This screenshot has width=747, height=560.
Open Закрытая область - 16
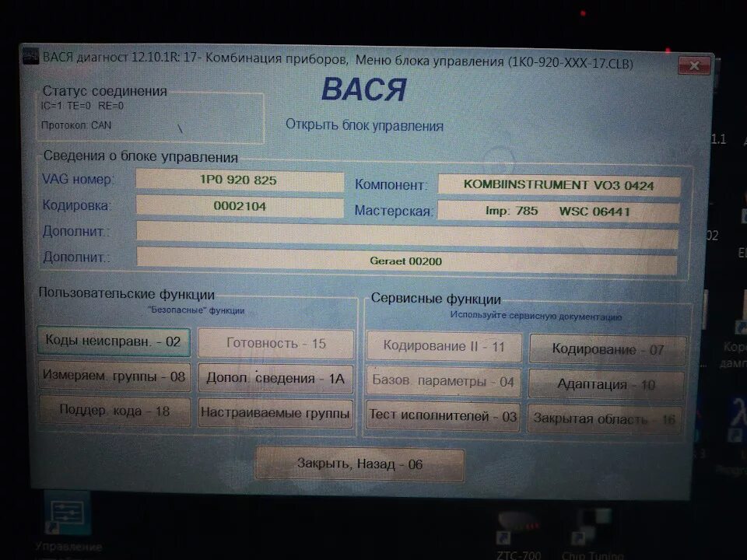pos(605,419)
